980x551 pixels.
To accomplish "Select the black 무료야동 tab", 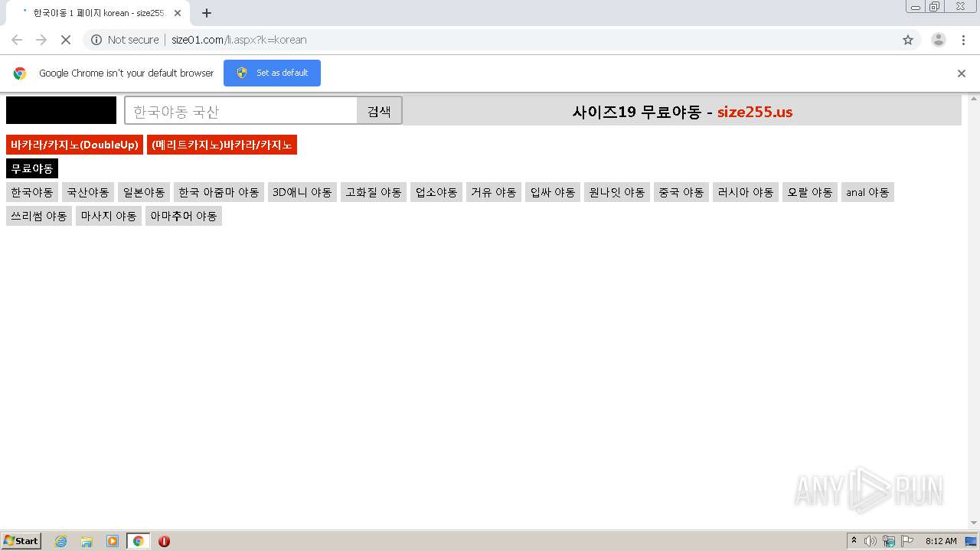I will (x=32, y=168).
